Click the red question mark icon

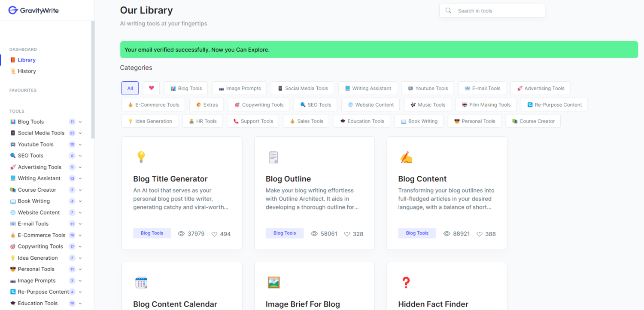(406, 282)
